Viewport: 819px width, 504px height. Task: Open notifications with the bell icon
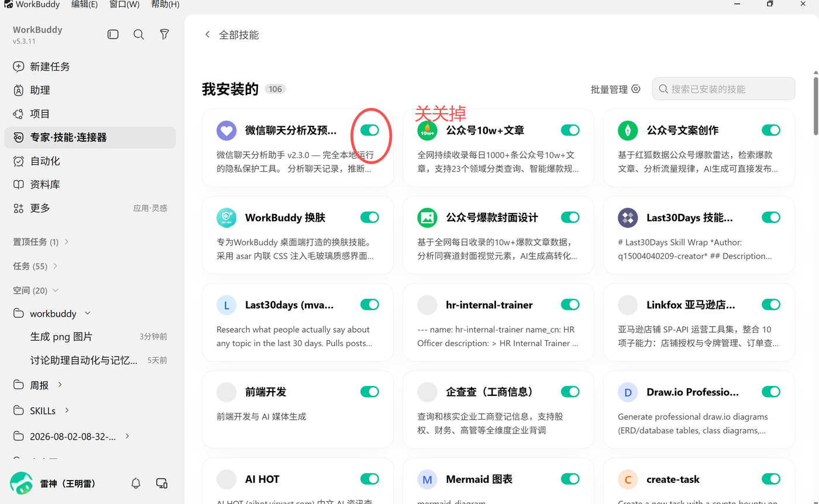point(136,483)
